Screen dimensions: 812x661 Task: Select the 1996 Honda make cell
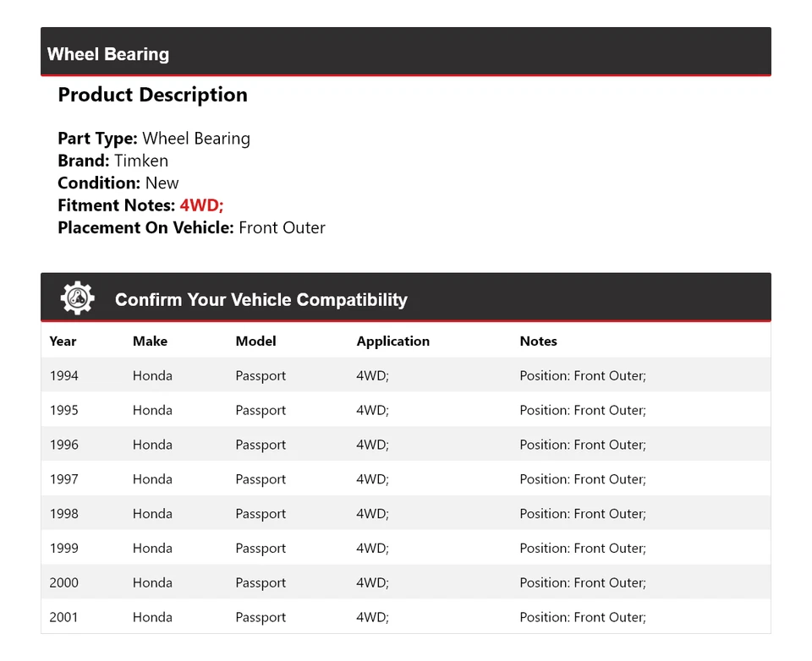[x=152, y=445]
